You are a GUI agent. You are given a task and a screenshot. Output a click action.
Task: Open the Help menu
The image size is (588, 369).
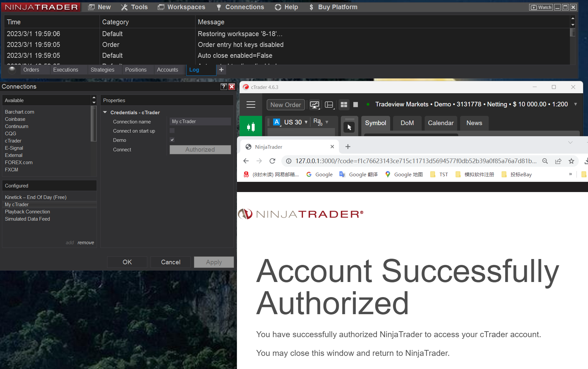tap(286, 7)
